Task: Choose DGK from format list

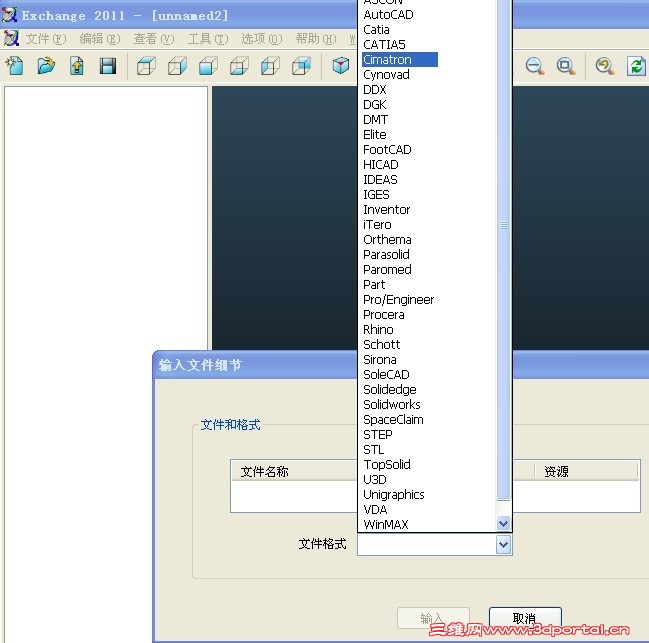Action: tap(375, 105)
